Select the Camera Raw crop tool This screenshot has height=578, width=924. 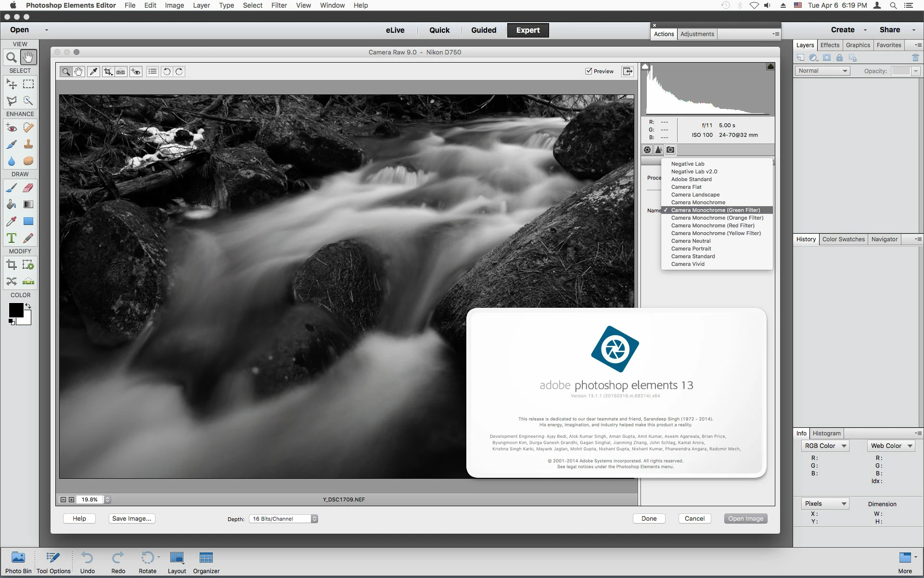[x=107, y=72]
